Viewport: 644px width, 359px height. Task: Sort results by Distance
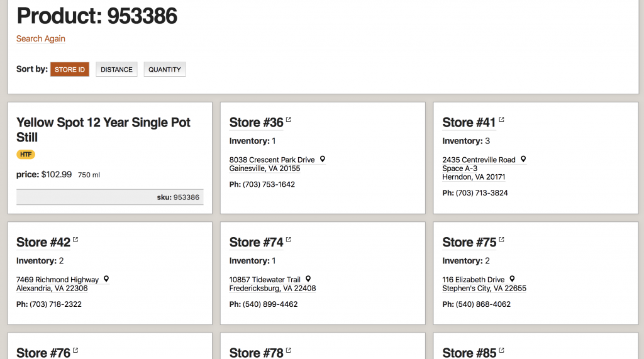click(116, 70)
